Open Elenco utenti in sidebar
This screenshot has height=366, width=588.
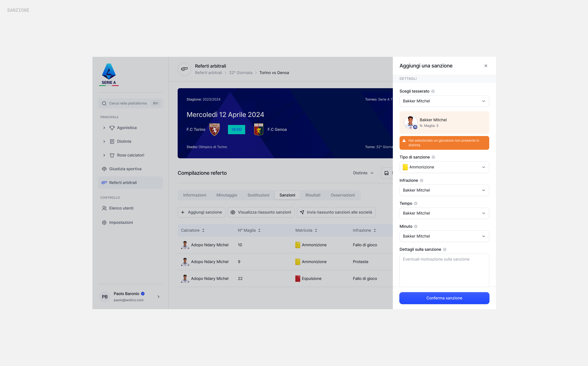(131, 208)
